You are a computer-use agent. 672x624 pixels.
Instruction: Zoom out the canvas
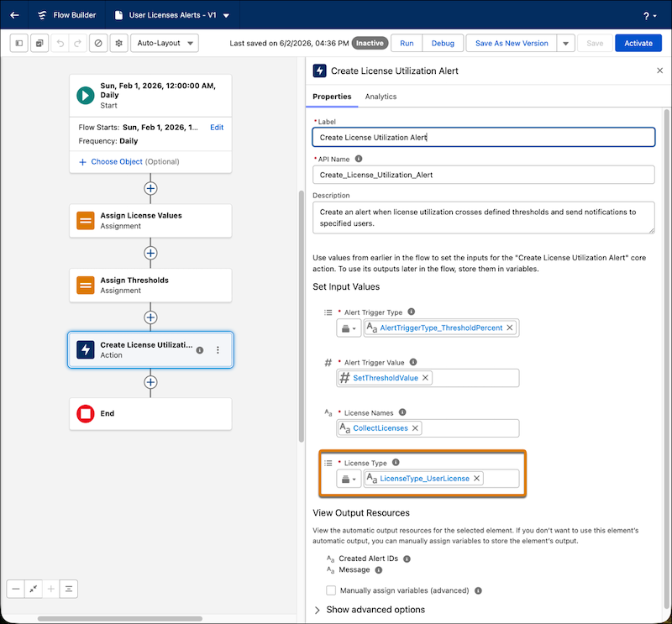[x=16, y=589]
